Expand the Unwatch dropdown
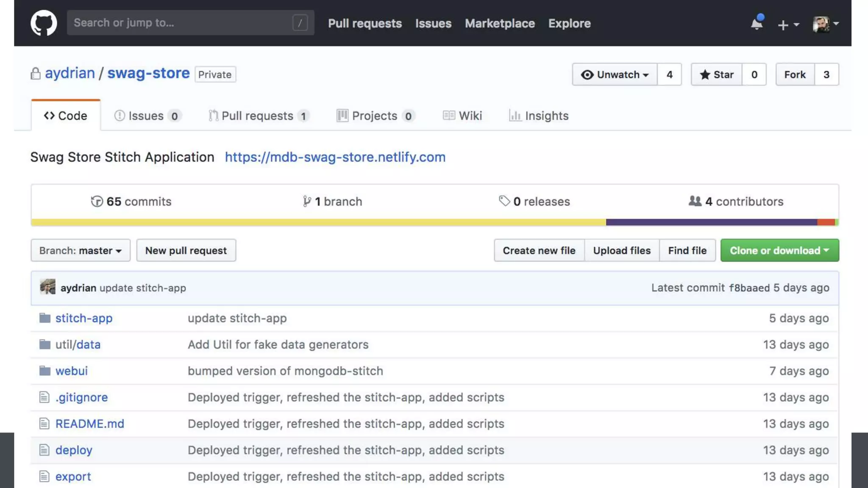This screenshot has width=868, height=488. pos(615,75)
